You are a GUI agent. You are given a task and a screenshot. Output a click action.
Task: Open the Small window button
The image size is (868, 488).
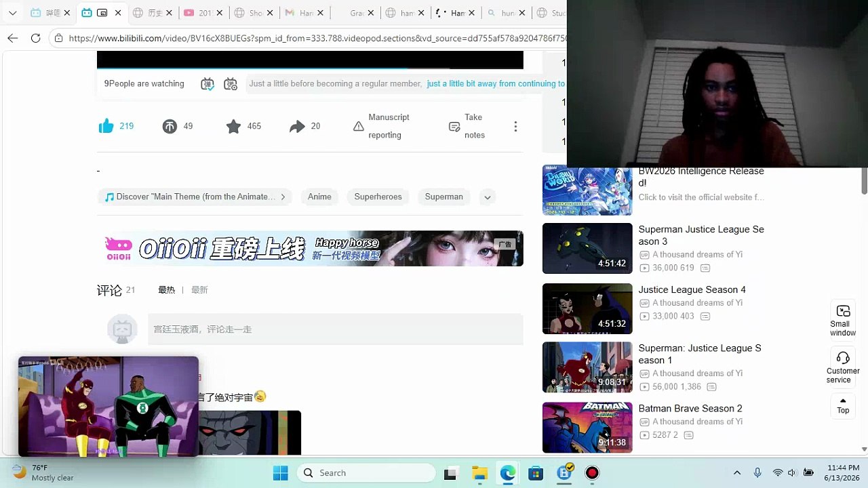tap(843, 320)
